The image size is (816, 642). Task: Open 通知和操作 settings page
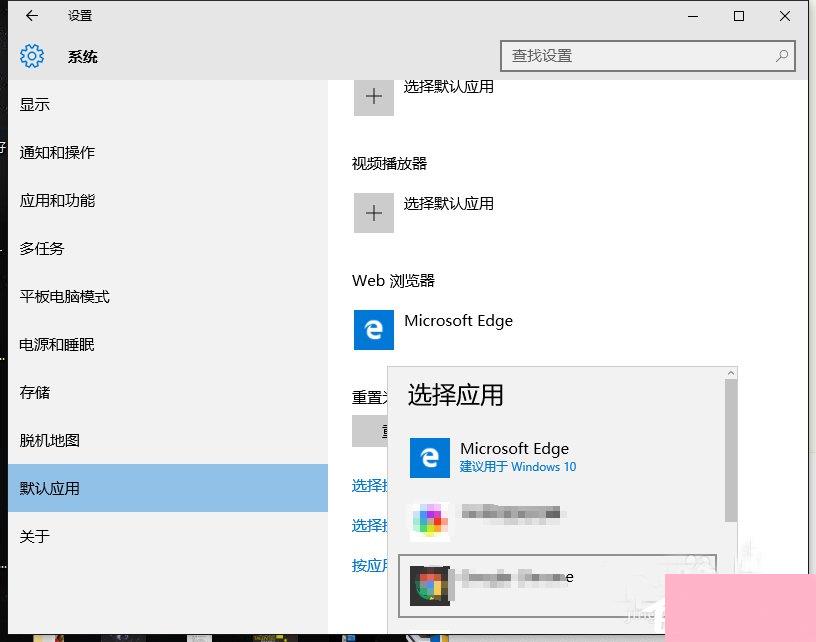click(x=168, y=152)
